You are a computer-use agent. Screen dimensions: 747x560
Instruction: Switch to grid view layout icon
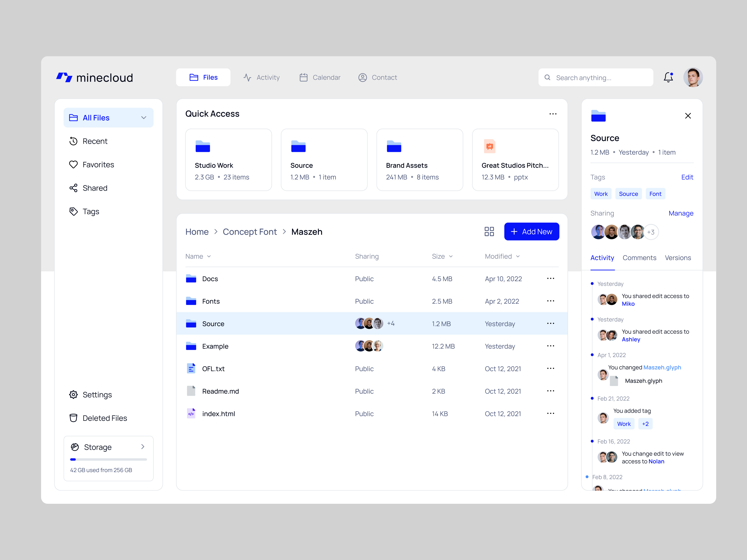[489, 231]
